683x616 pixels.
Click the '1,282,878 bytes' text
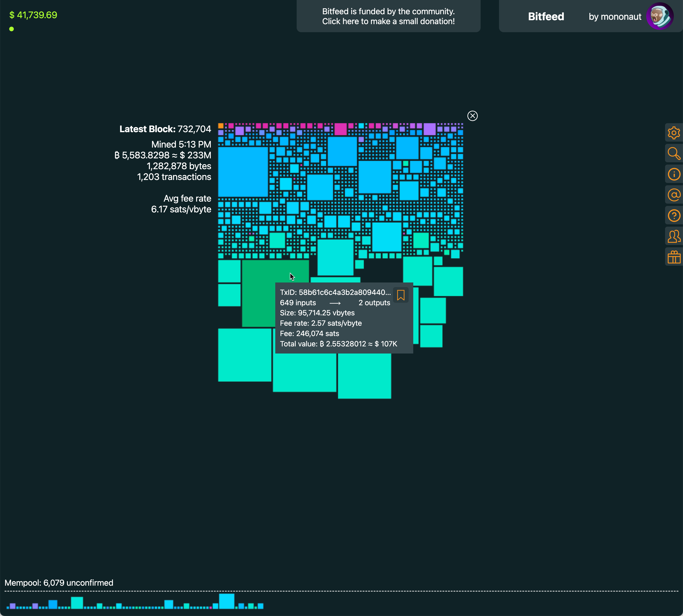coord(179,166)
